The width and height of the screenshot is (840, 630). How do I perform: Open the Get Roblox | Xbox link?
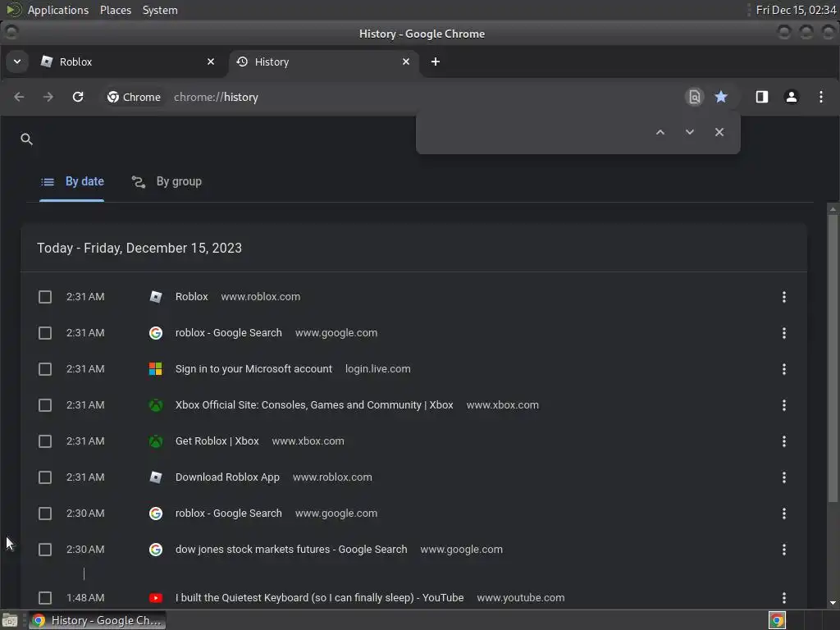(217, 441)
